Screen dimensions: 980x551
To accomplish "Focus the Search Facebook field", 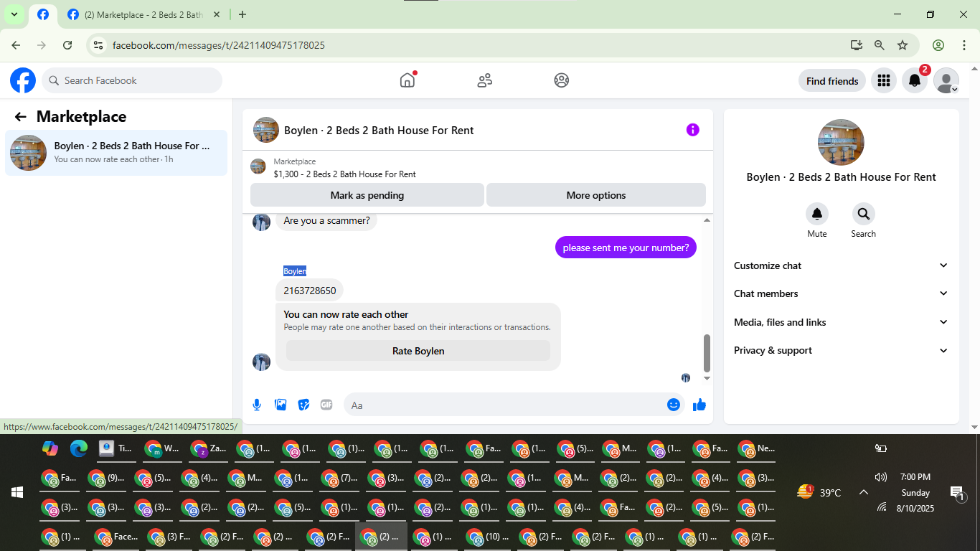I will pyautogui.click(x=132, y=80).
